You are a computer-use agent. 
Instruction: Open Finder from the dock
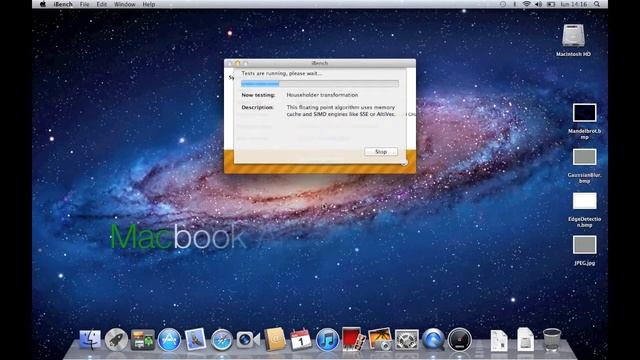(x=90, y=340)
